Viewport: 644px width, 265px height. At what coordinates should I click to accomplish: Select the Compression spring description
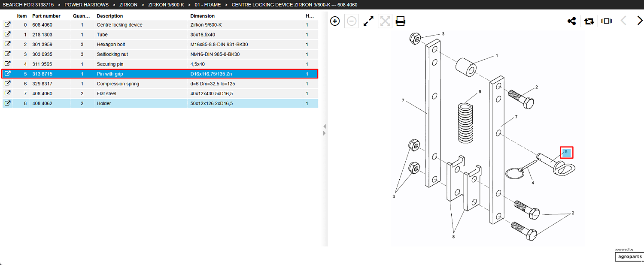pos(118,84)
